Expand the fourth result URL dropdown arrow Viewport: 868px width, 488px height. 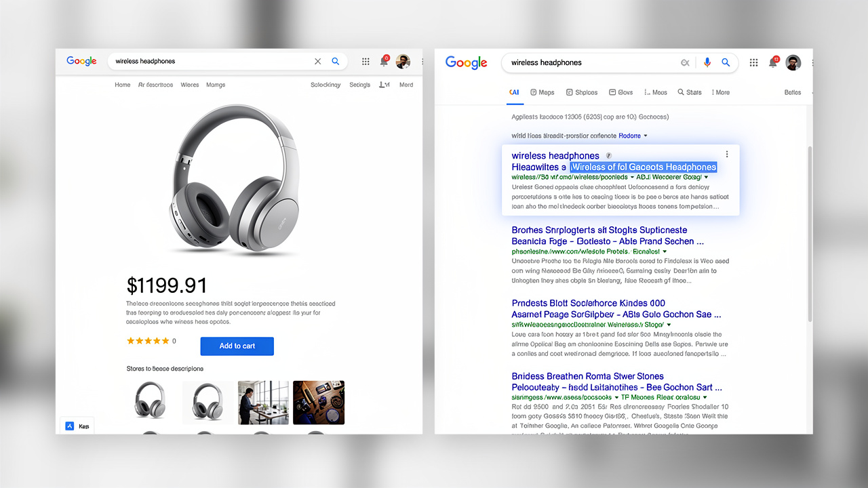[x=705, y=397]
